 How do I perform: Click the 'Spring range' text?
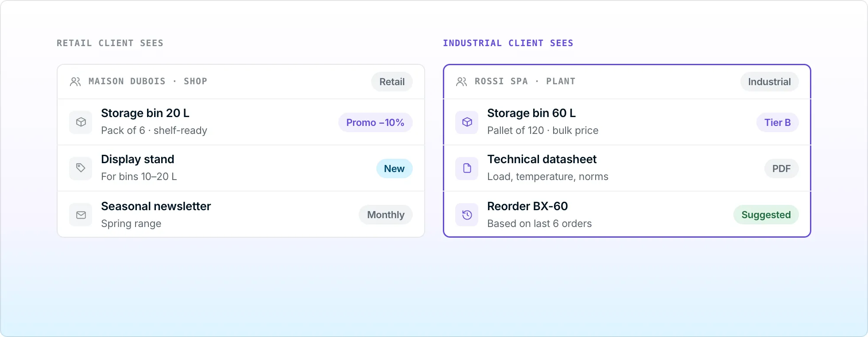(131, 223)
